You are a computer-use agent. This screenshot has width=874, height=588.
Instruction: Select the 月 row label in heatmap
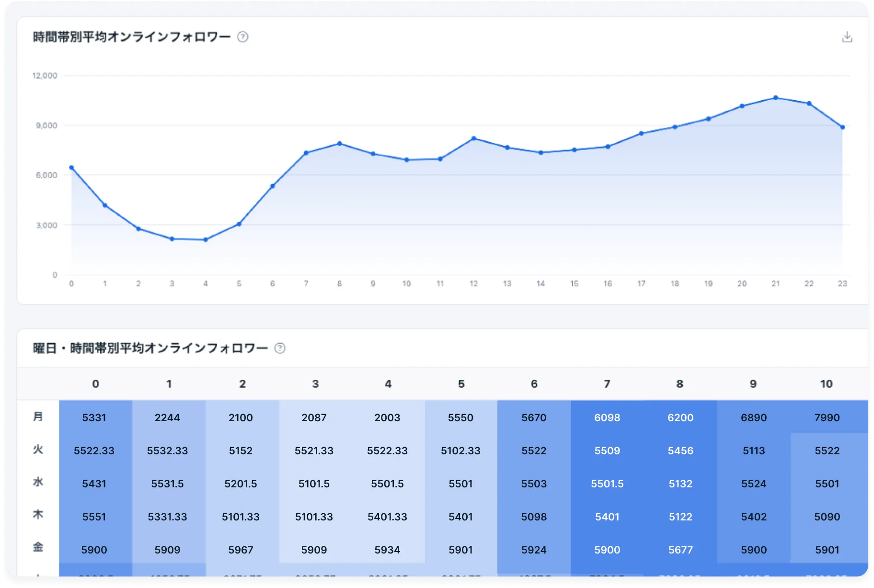(38, 416)
